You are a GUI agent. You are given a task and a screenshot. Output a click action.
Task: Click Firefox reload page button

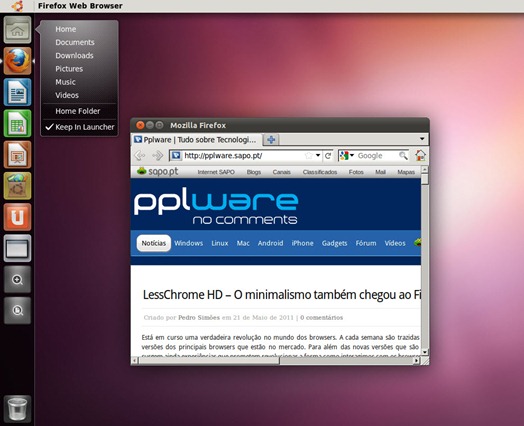[x=328, y=156]
